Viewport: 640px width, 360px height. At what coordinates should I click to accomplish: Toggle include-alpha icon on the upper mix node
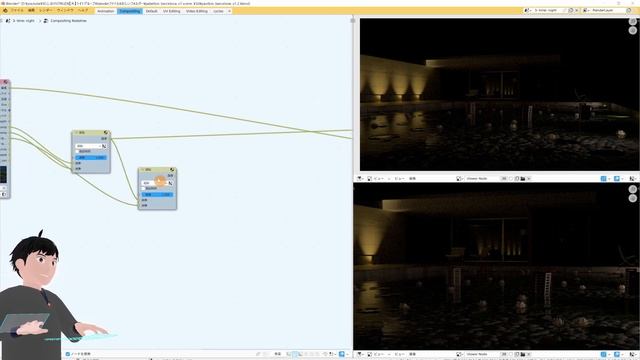[104, 146]
